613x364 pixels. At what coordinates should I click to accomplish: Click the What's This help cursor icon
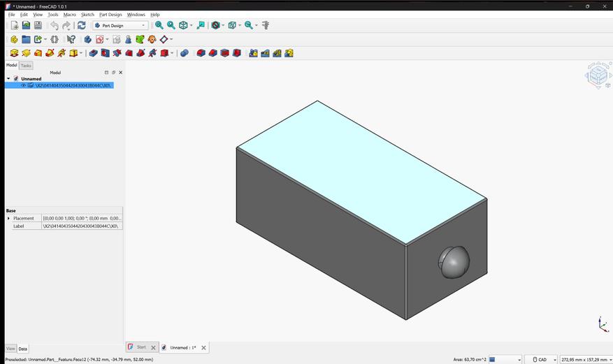71,39
